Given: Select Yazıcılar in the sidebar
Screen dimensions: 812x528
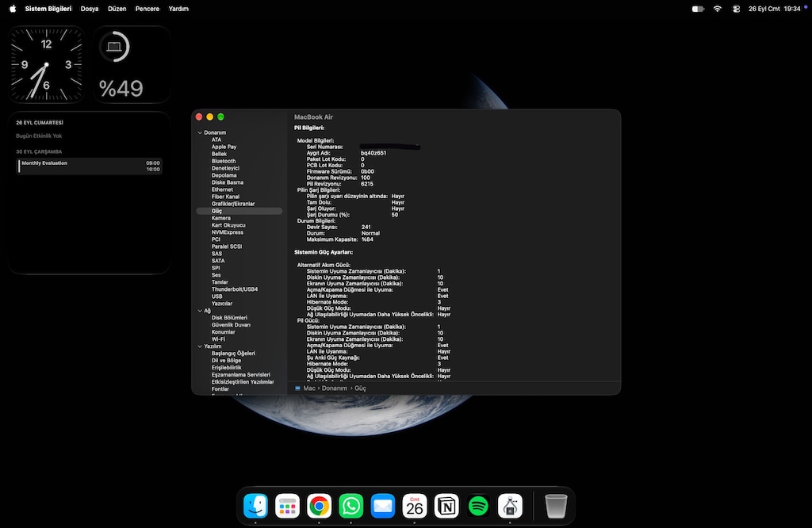Looking at the screenshot, I should pos(222,304).
